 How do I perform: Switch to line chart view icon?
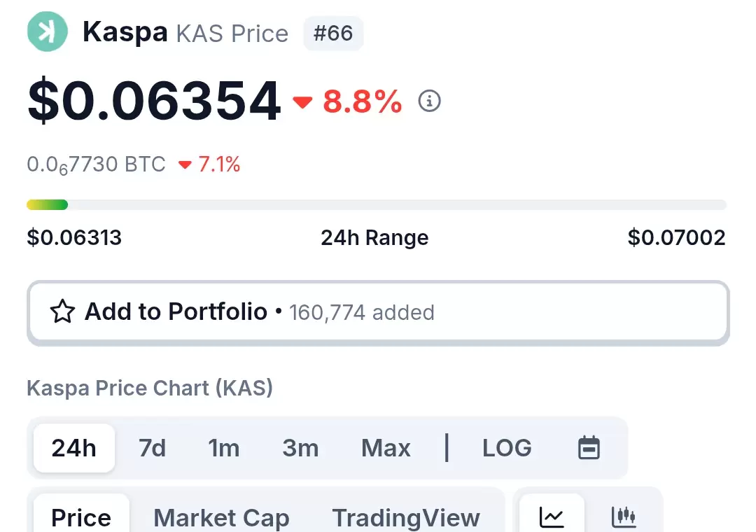(x=552, y=517)
